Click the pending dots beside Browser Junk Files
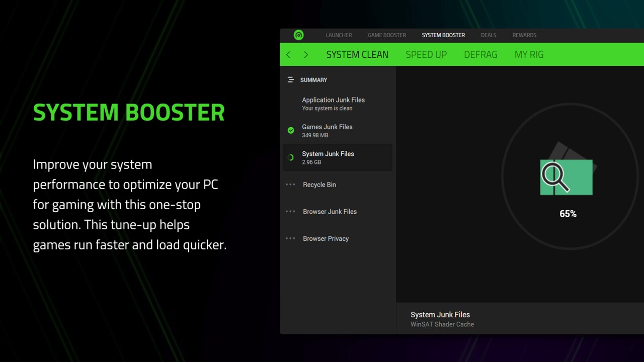Image resolution: width=644 pixels, height=362 pixels. point(291,212)
